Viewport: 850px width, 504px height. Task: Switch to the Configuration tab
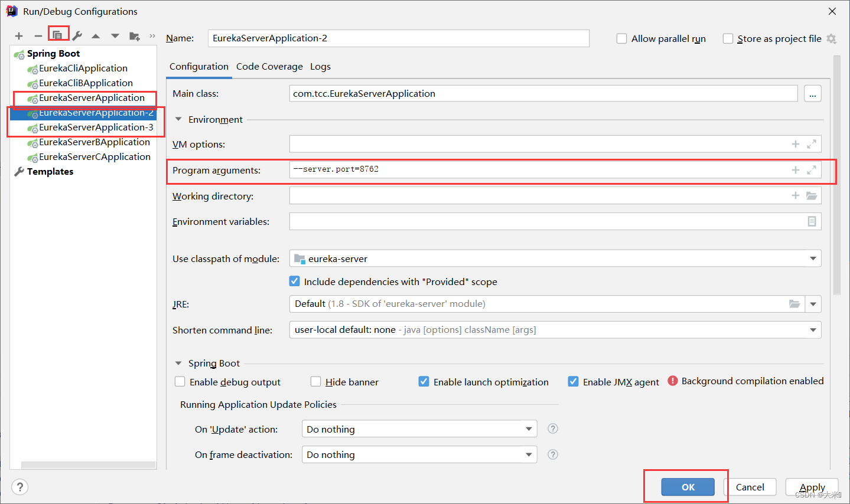pyautogui.click(x=199, y=67)
